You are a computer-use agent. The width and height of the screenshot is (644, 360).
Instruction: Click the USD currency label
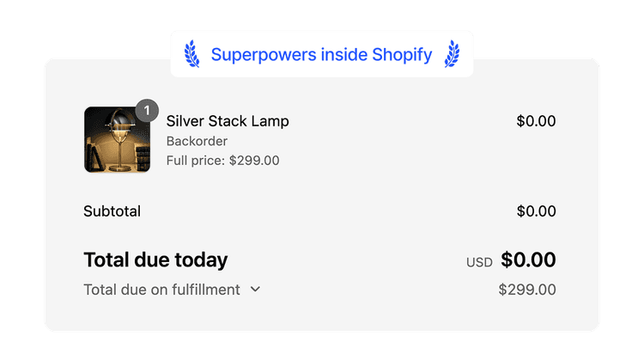(479, 262)
